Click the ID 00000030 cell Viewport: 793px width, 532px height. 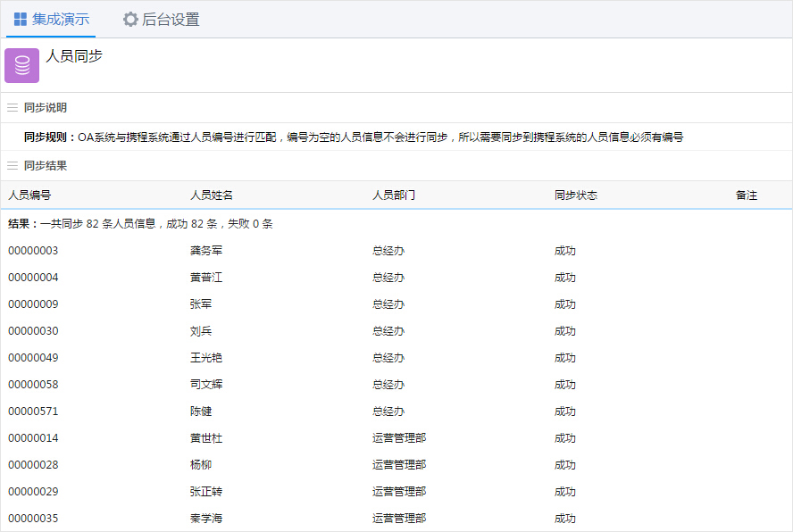tap(33, 331)
